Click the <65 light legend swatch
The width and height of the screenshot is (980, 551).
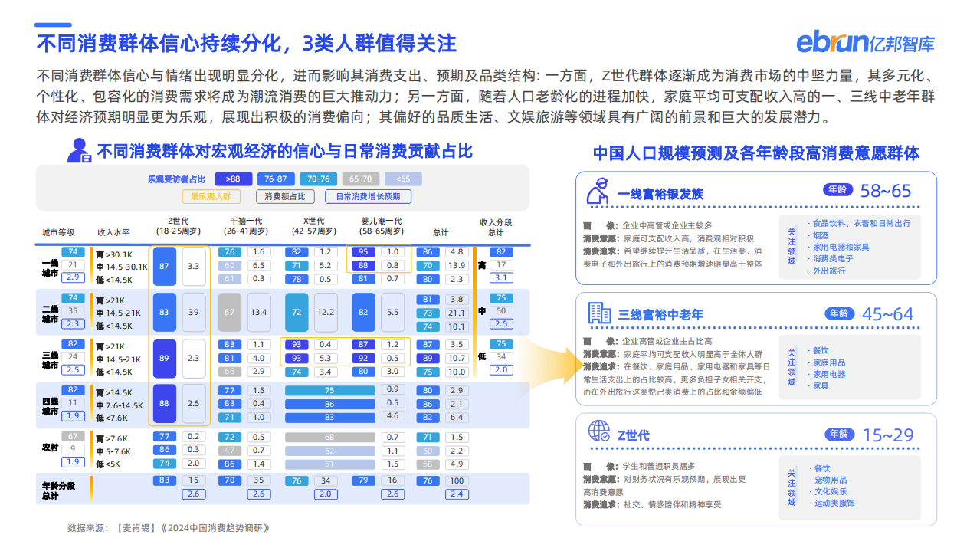click(x=402, y=179)
